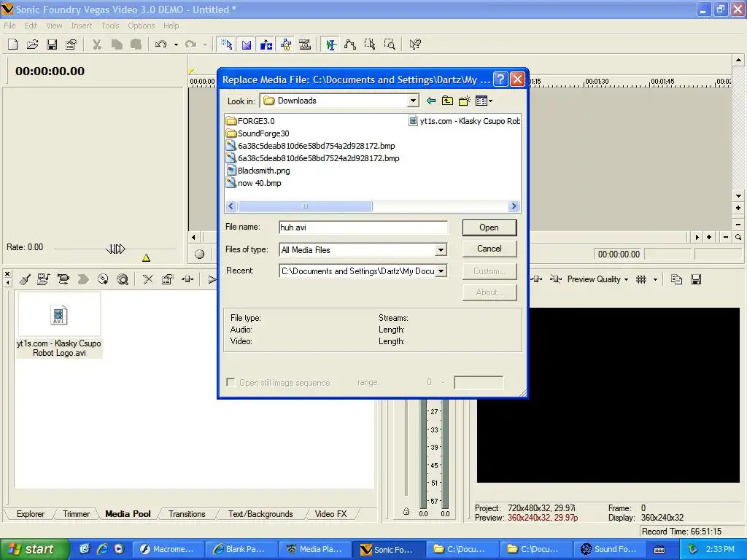The height and width of the screenshot is (560, 747).
Task: Expand the Files of type dropdown
Action: tap(441, 250)
